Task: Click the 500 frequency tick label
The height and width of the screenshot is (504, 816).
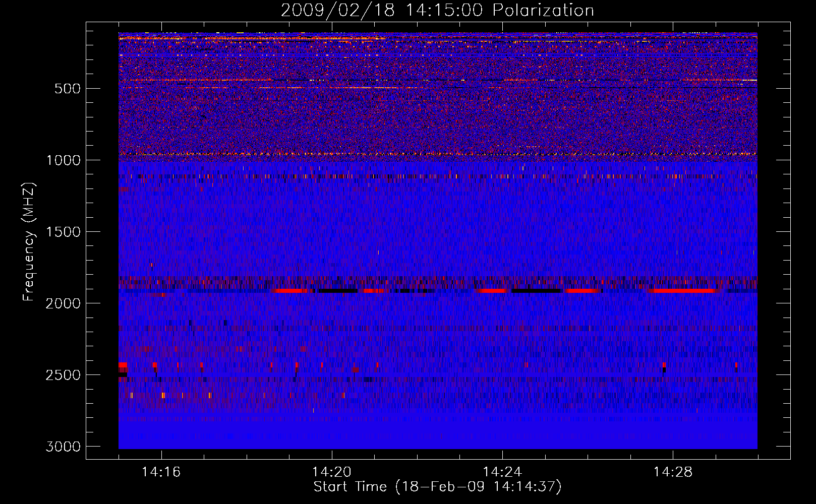Action: 68,89
